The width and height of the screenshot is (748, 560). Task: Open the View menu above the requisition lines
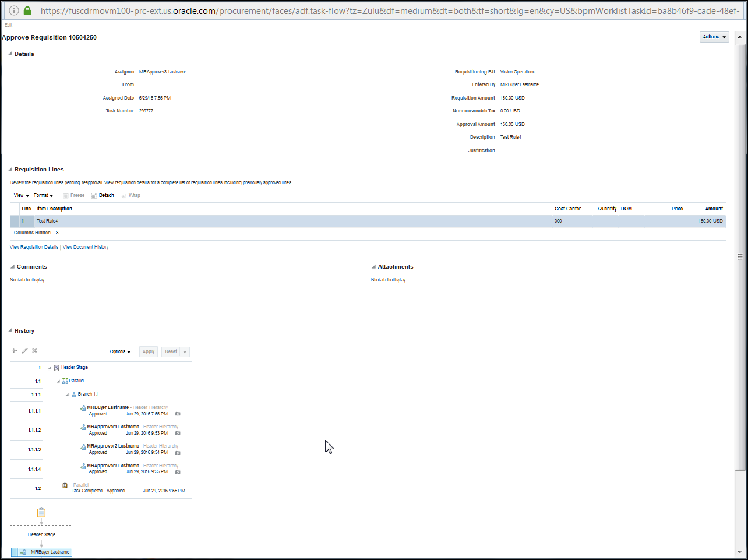(20, 195)
